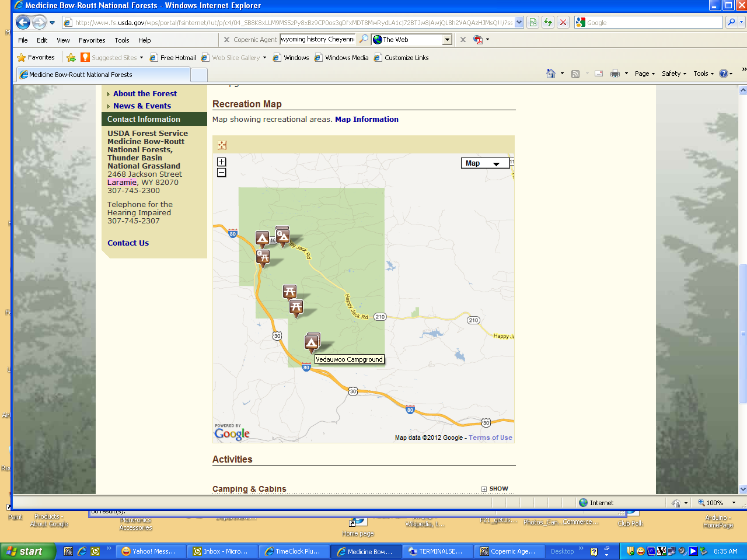This screenshot has width=747, height=560.
Task: Click the full-extent icon above the map
Action: (222, 145)
